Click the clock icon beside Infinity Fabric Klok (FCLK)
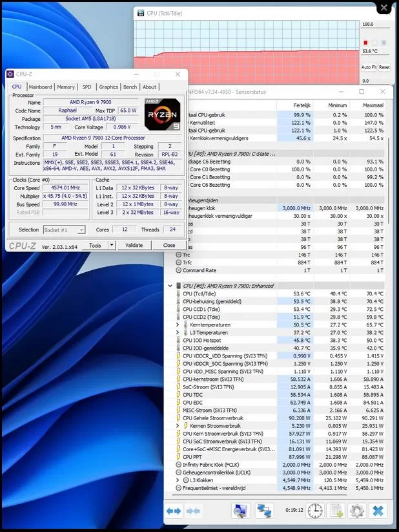The width and height of the screenshot is (399, 532). coord(178,465)
